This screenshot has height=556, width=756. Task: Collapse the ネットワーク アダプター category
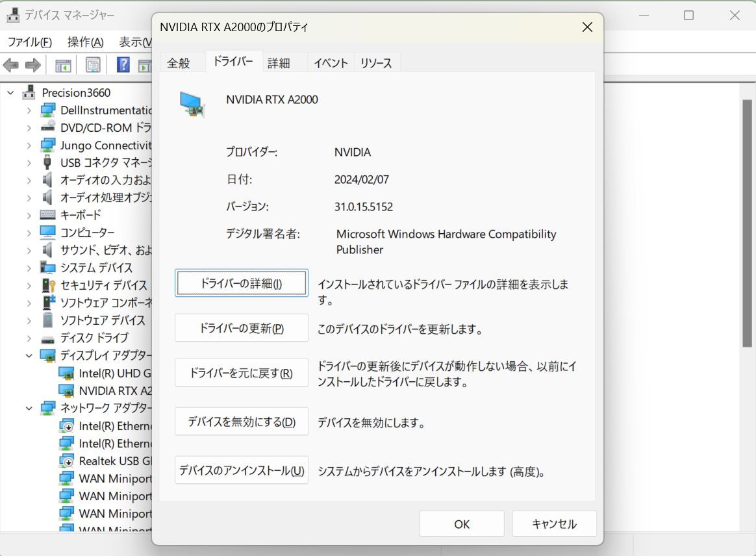[x=29, y=409]
